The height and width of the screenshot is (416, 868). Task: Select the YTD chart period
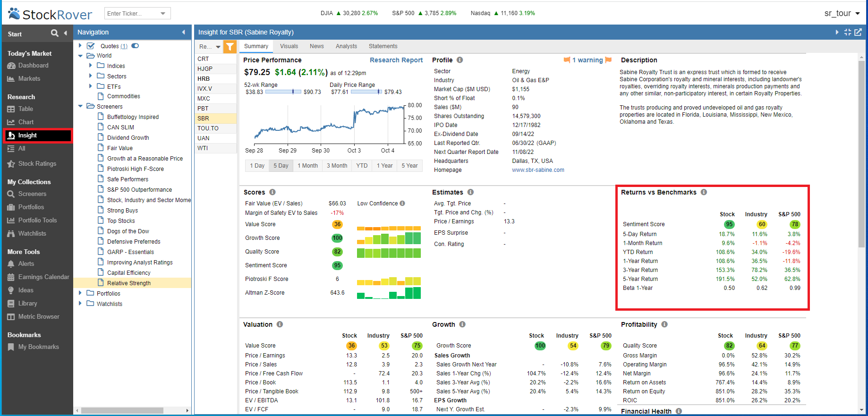[x=362, y=166]
